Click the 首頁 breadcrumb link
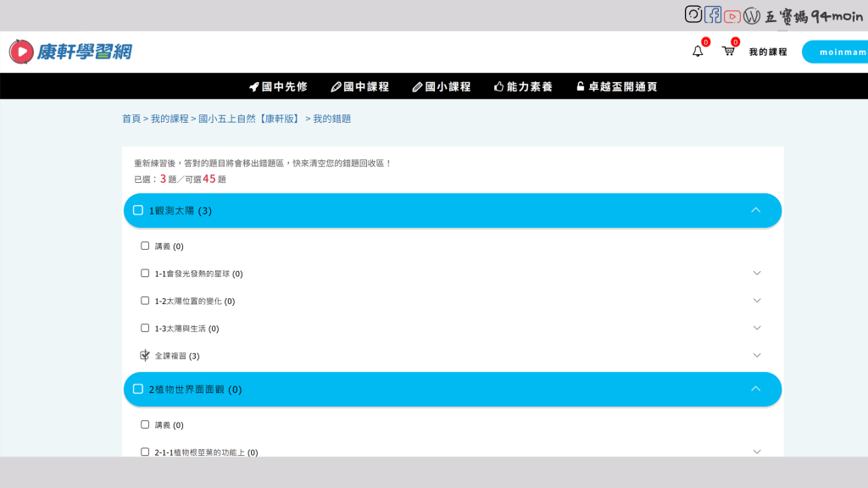 [131, 119]
